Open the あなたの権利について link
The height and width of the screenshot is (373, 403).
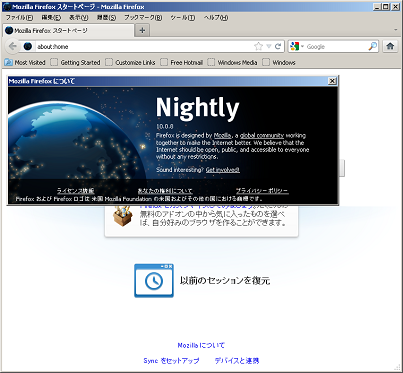165,191
